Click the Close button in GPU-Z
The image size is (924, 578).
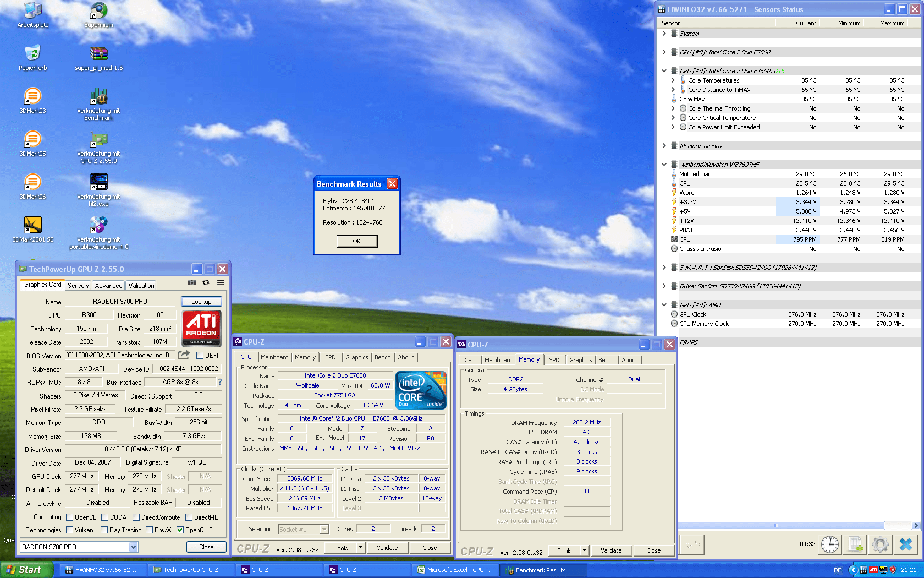point(206,547)
